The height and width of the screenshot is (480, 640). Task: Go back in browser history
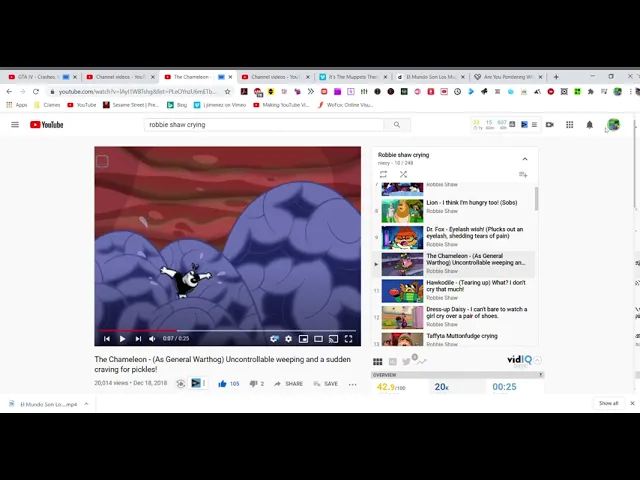tap(9, 91)
